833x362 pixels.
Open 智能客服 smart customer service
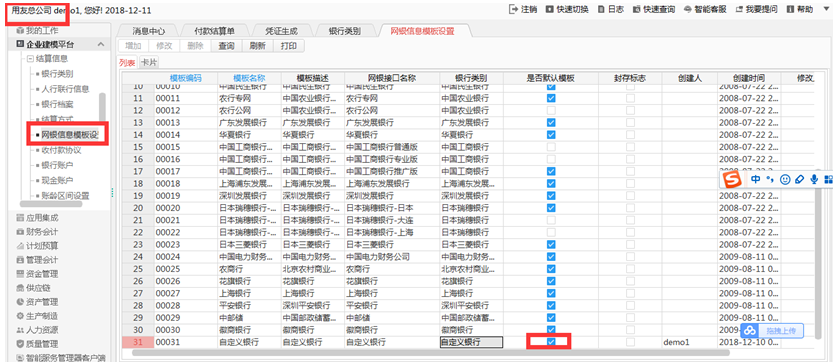pyautogui.click(x=705, y=9)
